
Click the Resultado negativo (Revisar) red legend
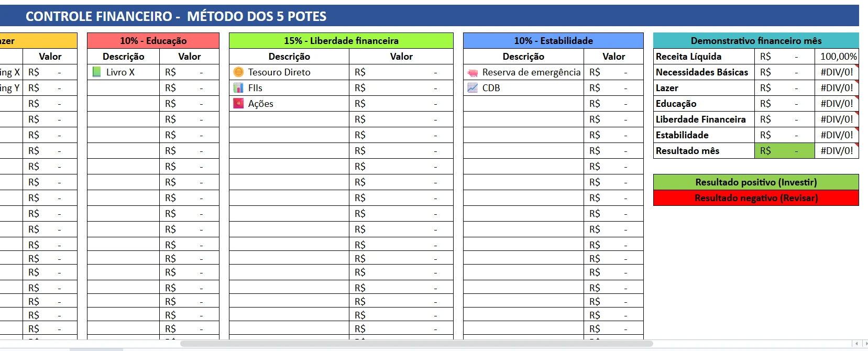coord(756,198)
